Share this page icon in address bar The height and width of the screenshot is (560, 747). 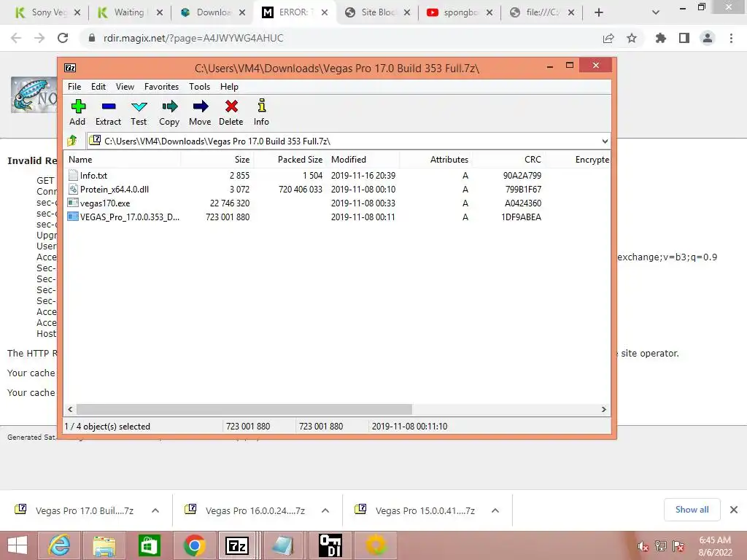point(608,38)
